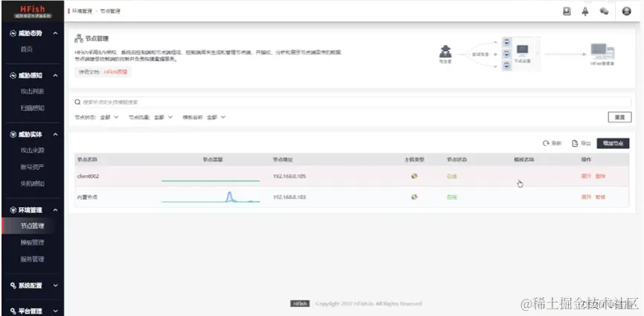Image resolution: width=644 pixels, height=316 pixels.
Task: Click the 环境管理 section icon in sidebar
Action: (13, 210)
